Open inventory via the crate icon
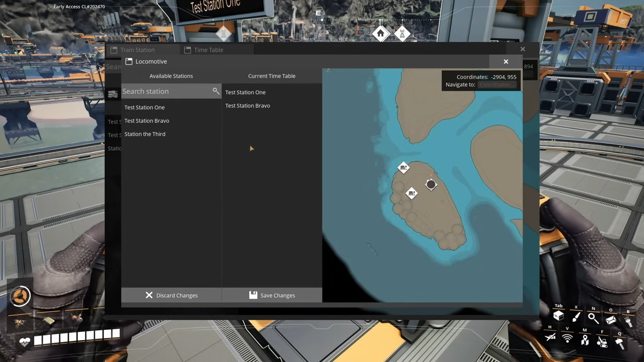Viewport: 644px width, 362px height. click(558, 316)
